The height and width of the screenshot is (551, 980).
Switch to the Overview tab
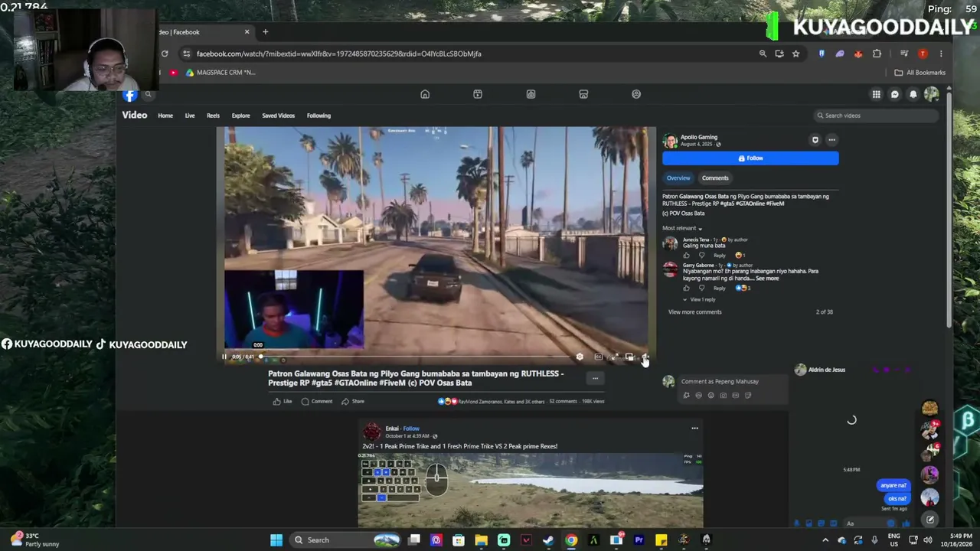coord(678,178)
